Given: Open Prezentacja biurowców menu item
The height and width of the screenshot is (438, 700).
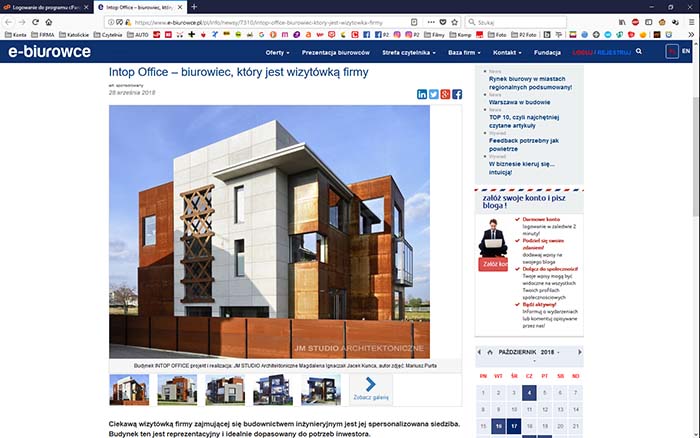Looking at the screenshot, I should coord(336,52).
